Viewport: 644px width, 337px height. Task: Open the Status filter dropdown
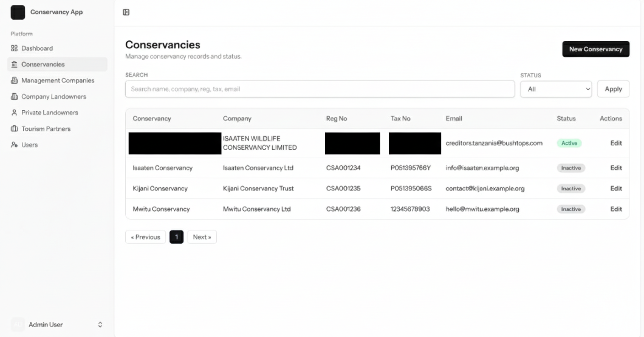pyautogui.click(x=556, y=89)
